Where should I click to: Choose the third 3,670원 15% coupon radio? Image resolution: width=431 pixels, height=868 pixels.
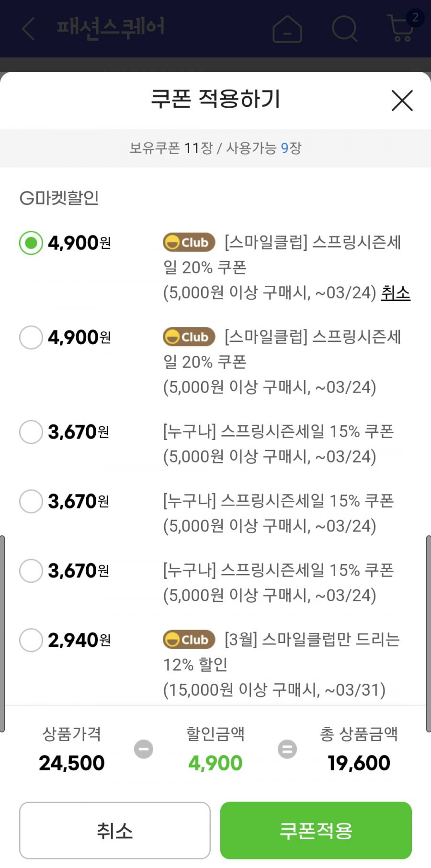point(31,571)
